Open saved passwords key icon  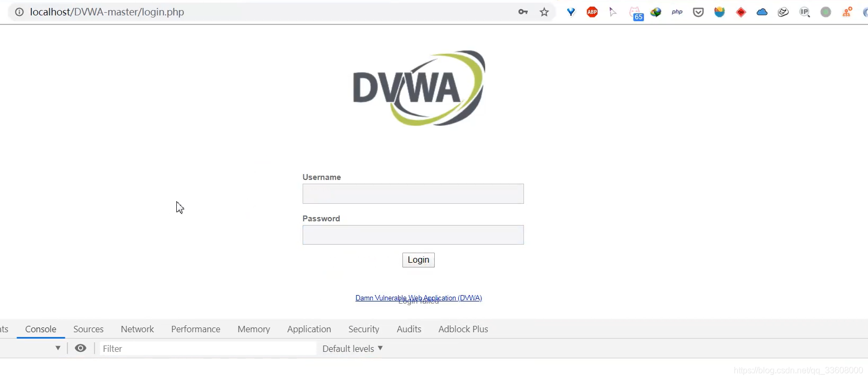point(523,12)
